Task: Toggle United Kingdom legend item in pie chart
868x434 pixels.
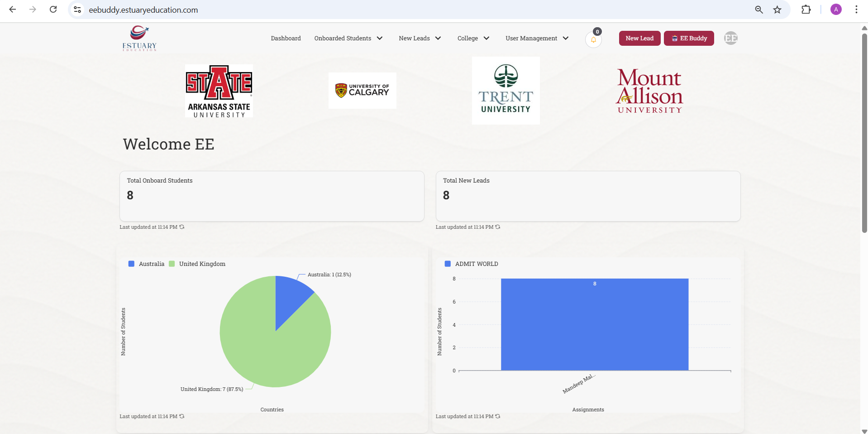Action: 197,264
